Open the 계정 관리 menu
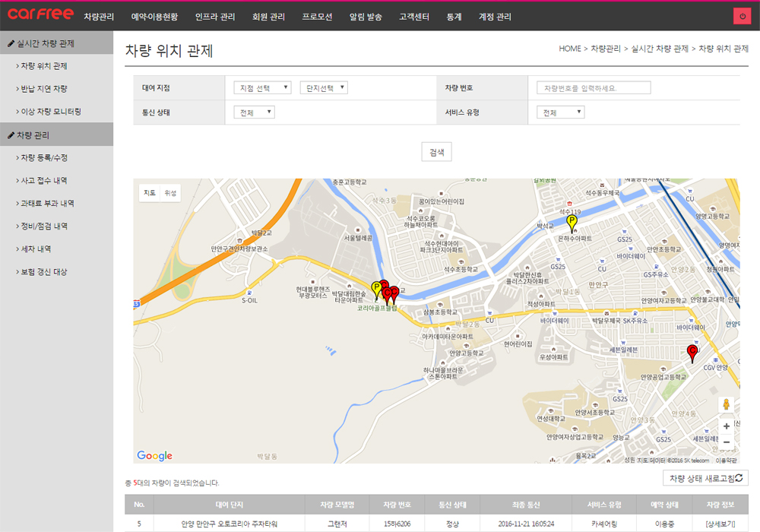The image size is (760, 532). pyautogui.click(x=495, y=17)
